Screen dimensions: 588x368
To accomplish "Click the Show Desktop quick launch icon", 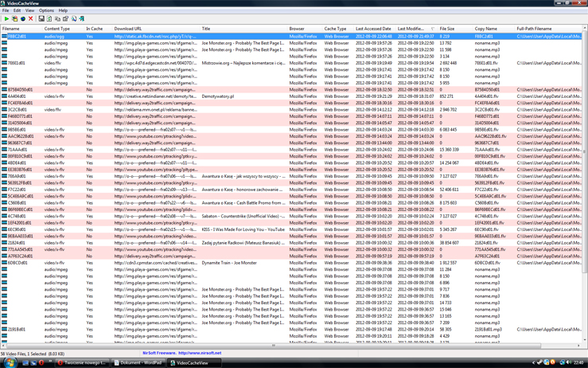I will 25,362.
